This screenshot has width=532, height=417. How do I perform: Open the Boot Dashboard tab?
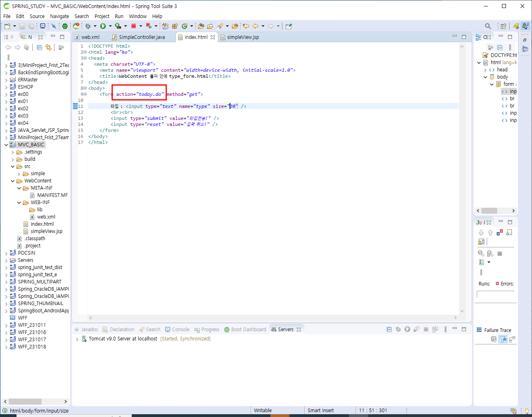245,329
